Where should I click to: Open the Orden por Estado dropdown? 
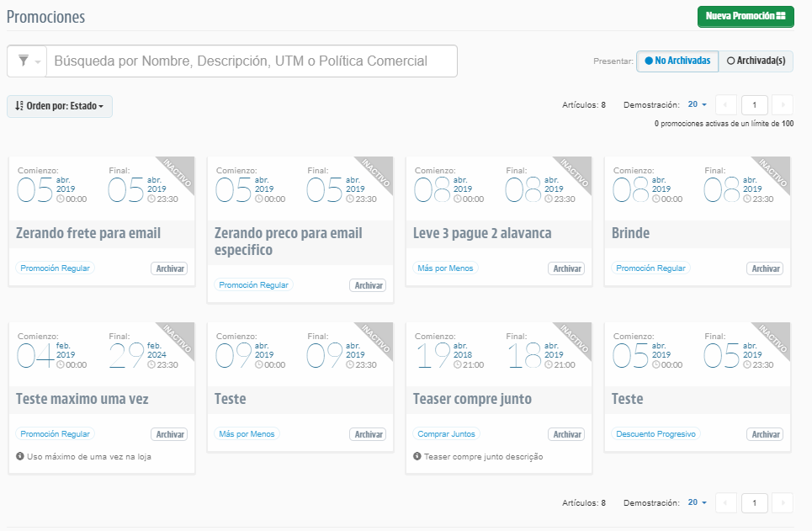point(59,107)
